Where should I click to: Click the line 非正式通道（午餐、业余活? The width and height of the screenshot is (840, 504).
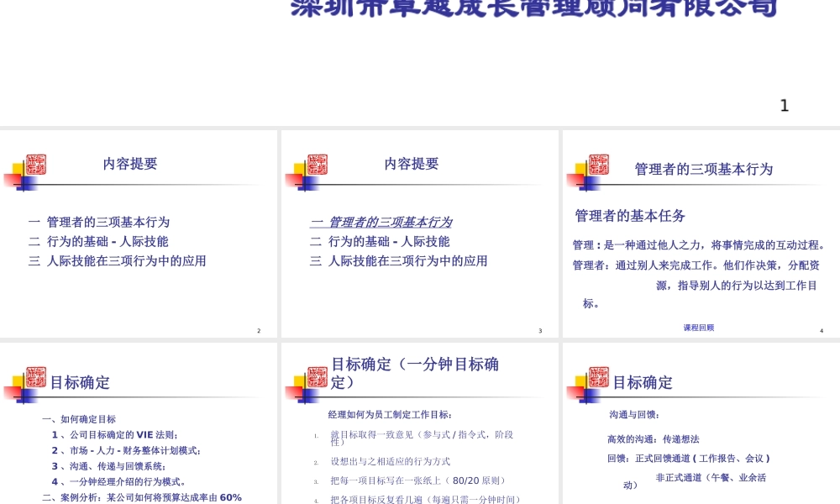(x=711, y=478)
